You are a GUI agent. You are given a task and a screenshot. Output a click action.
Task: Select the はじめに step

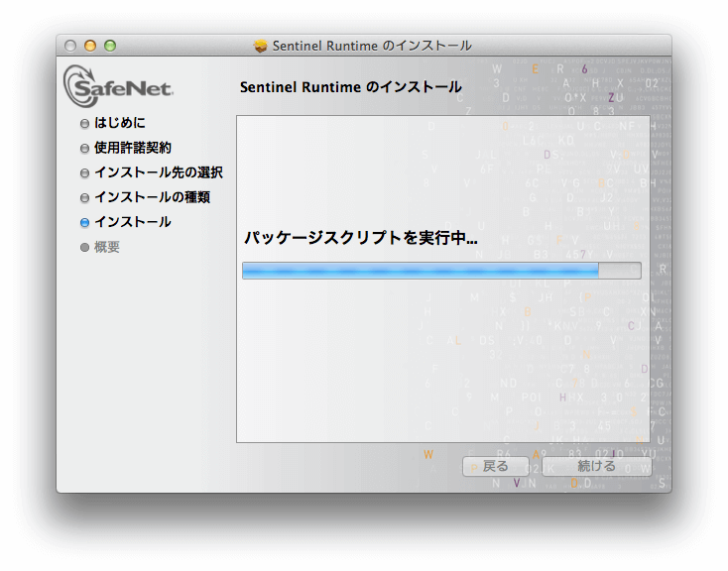click(120, 123)
